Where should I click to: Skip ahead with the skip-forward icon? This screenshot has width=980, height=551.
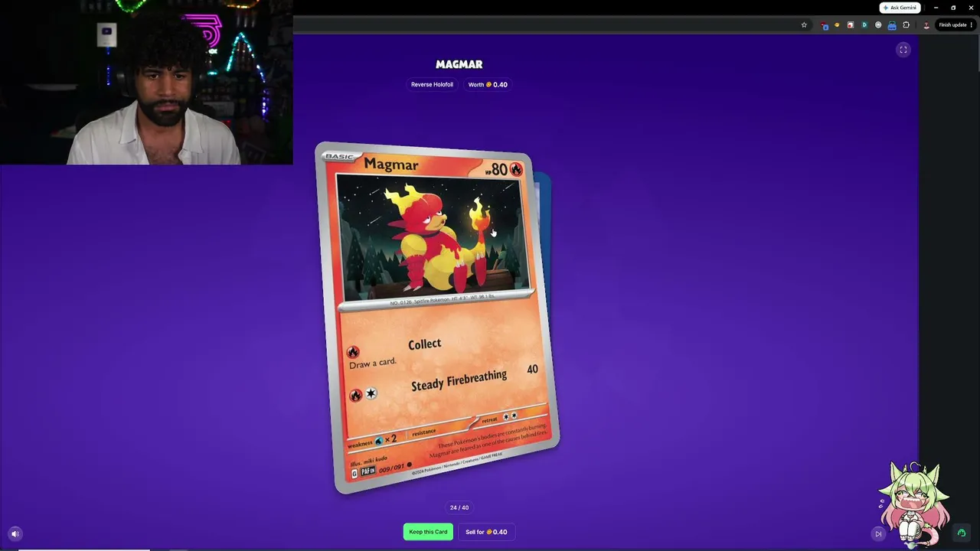(878, 533)
